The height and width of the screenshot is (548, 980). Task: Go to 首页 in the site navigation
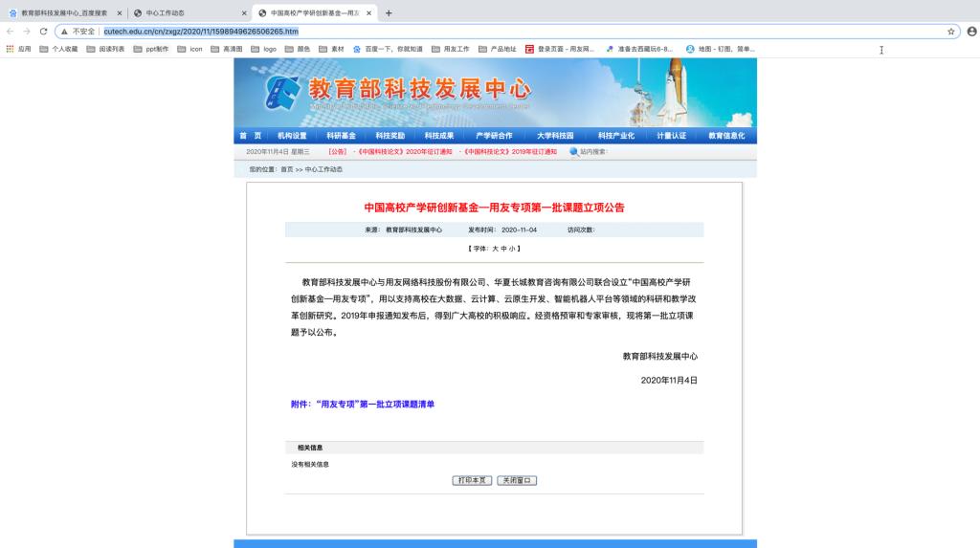coord(250,136)
